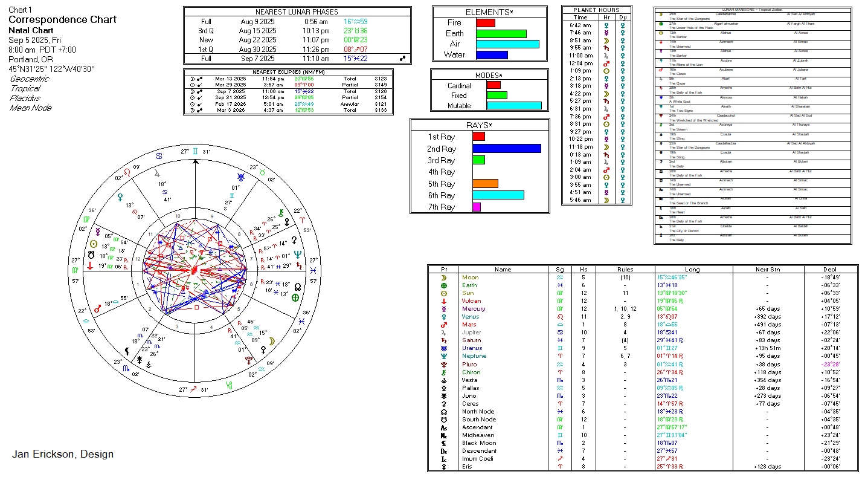Select the Venus symbol in the planet table
Screen dimensions: 868x477
coord(444,317)
